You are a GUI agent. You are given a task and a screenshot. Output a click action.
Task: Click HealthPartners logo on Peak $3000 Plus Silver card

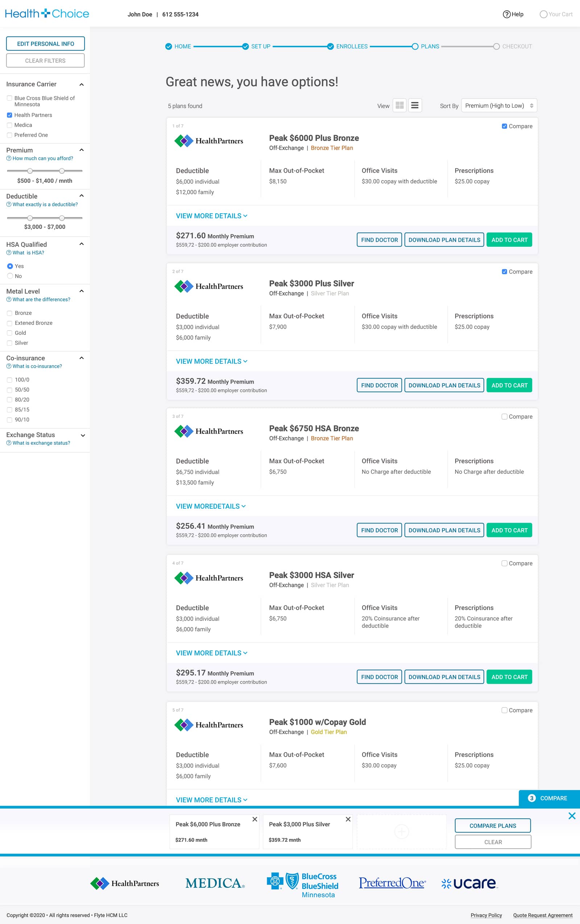point(208,286)
